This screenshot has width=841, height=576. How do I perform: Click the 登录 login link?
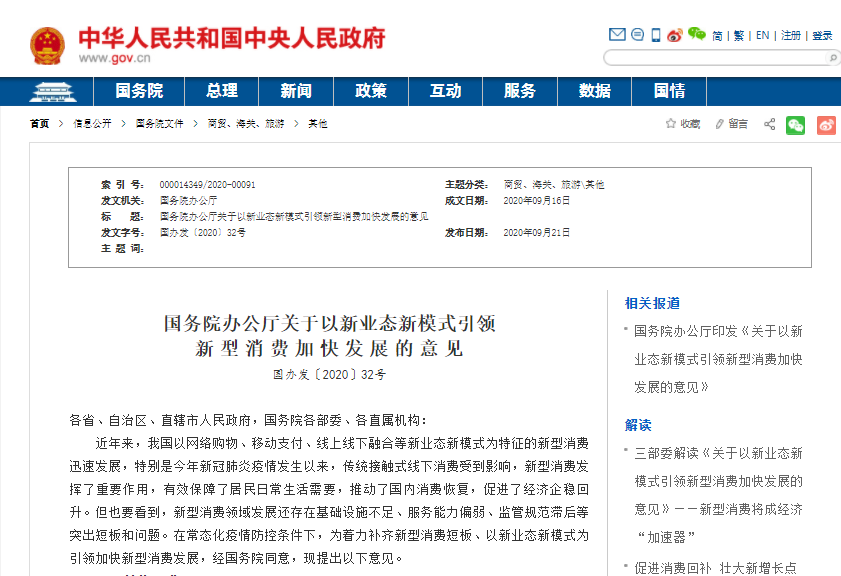tap(821, 35)
